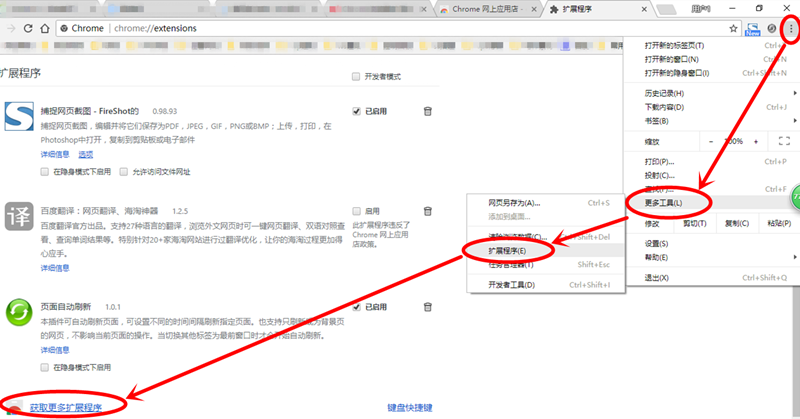The width and height of the screenshot is (800, 419).
Task: Bookmark this page with the star icon
Action: tap(733, 29)
